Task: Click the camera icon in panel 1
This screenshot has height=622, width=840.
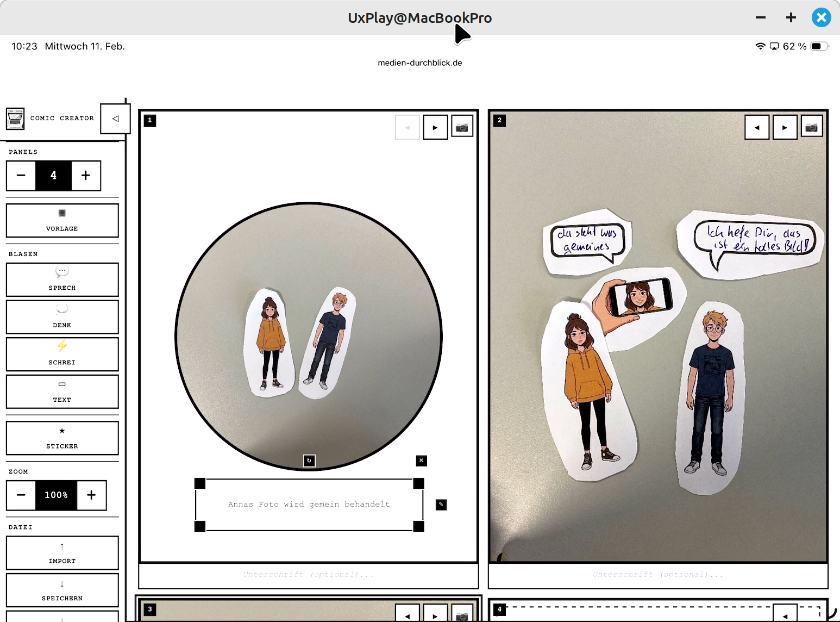Action: pos(462,126)
